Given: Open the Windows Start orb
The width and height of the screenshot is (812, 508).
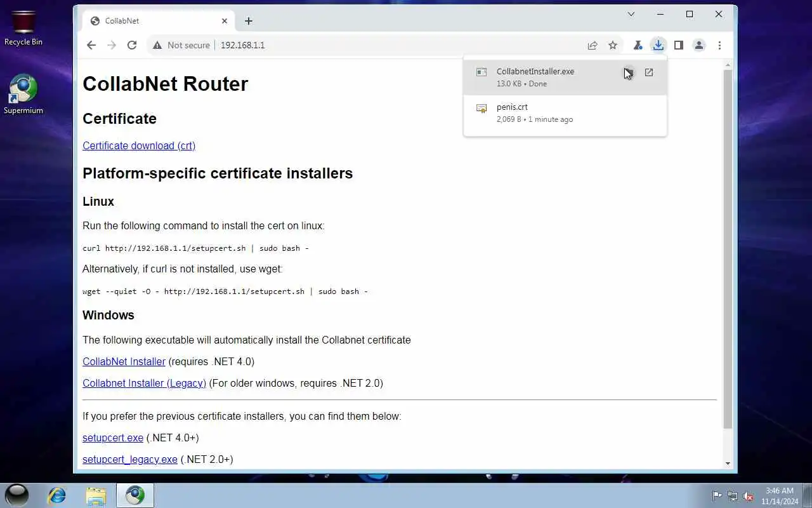Looking at the screenshot, I should [x=17, y=495].
